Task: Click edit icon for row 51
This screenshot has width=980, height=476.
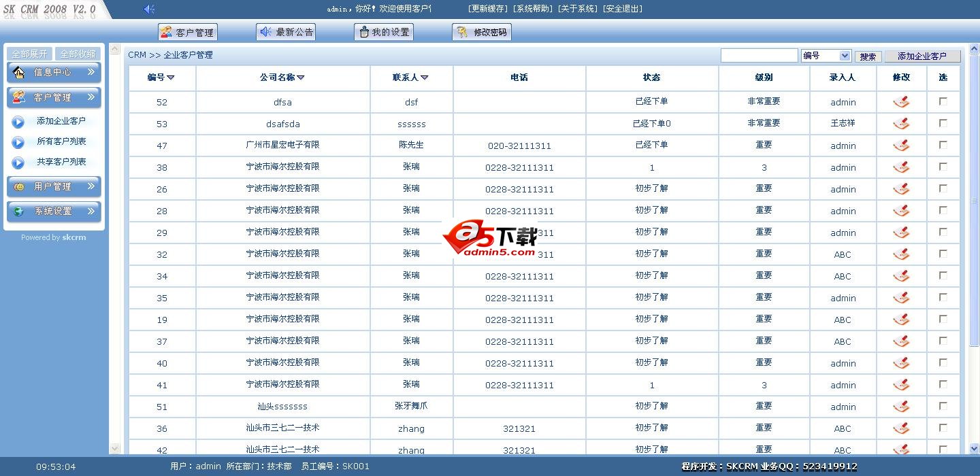Action: (x=901, y=407)
